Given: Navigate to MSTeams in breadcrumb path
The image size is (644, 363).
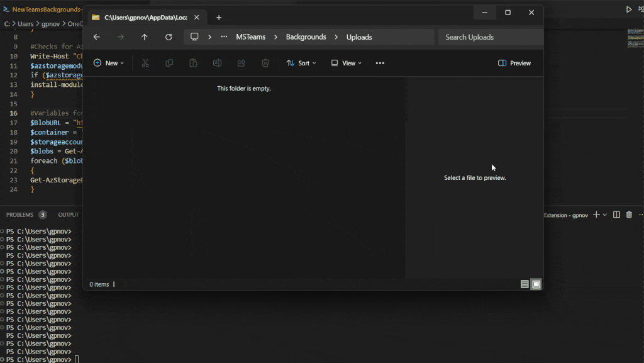Looking at the screenshot, I should [250, 37].
